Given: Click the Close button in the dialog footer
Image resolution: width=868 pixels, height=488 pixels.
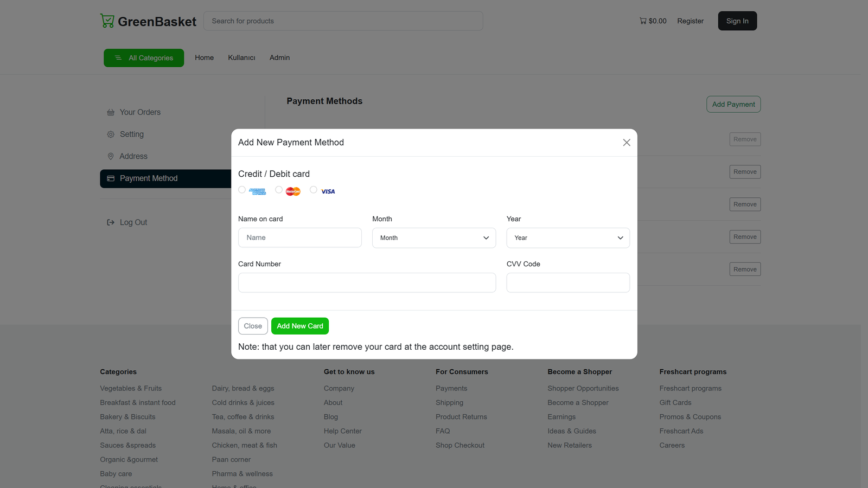Looking at the screenshot, I should tap(253, 326).
